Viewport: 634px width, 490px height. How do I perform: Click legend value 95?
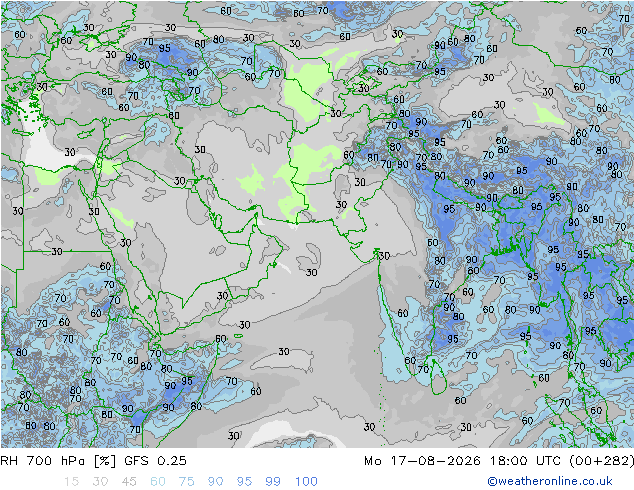pyautogui.click(x=244, y=481)
